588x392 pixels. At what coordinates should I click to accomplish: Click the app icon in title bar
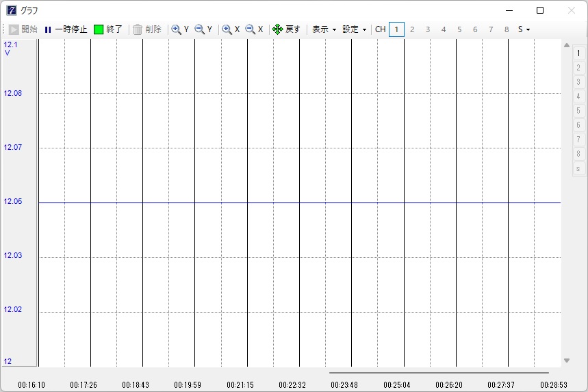(x=11, y=10)
